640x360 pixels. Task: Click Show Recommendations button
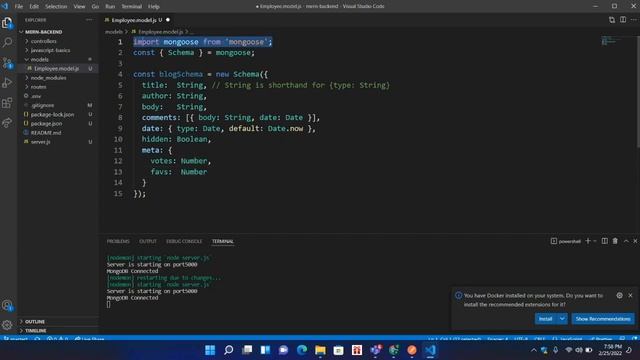coord(603,319)
